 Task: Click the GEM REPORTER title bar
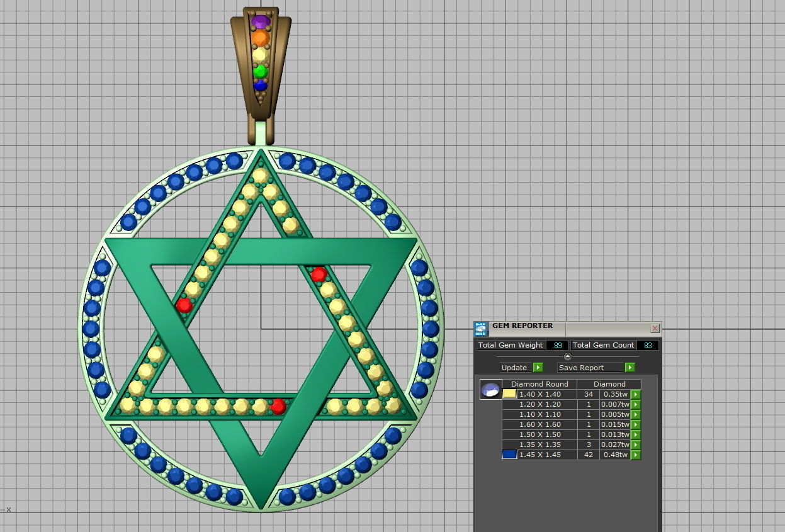pyautogui.click(x=567, y=328)
